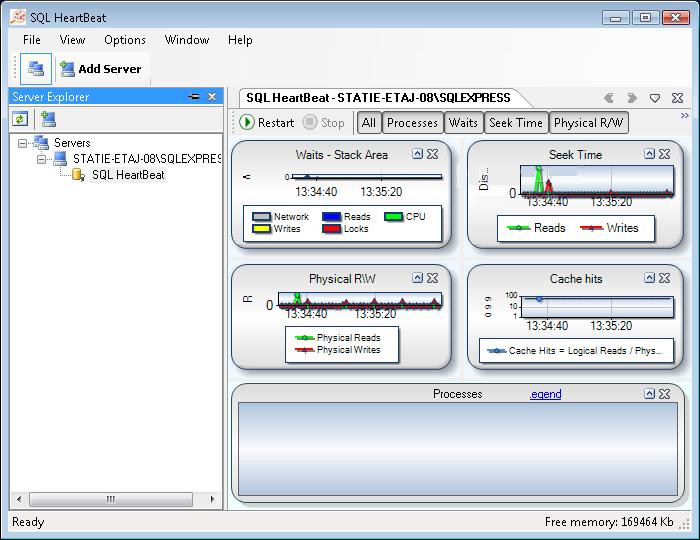700x540 pixels.
Task: Toggle the Processes view button
Action: [x=412, y=123]
